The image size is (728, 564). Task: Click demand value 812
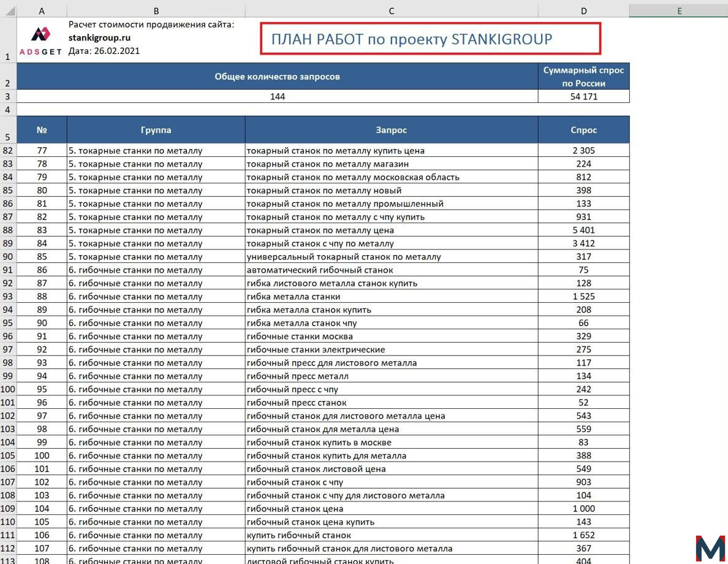coord(583,177)
